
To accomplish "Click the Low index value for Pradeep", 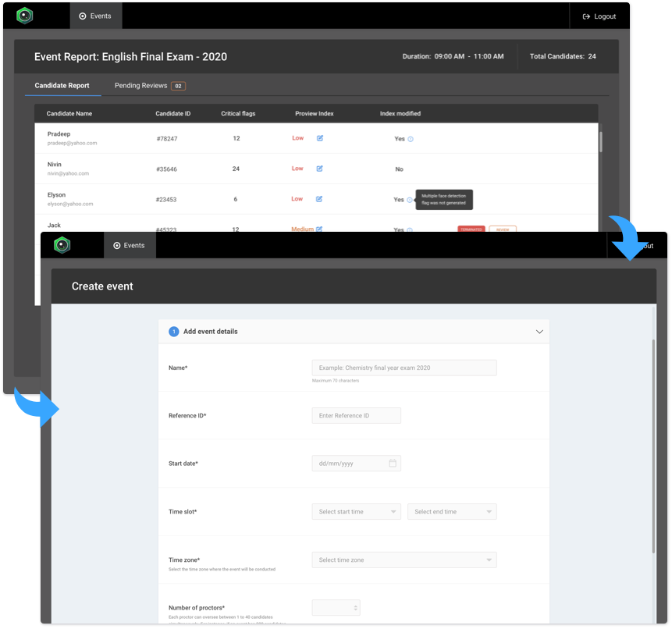I will click(x=298, y=138).
